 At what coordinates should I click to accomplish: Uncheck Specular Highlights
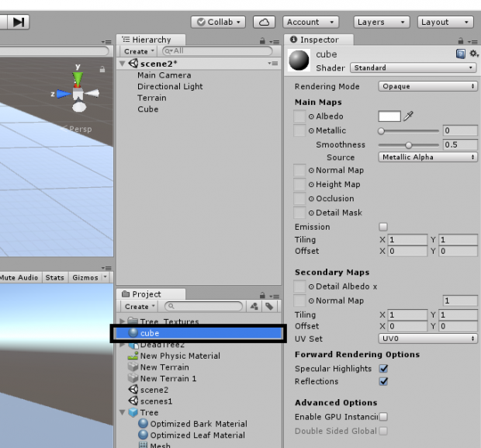click(382, 369)
